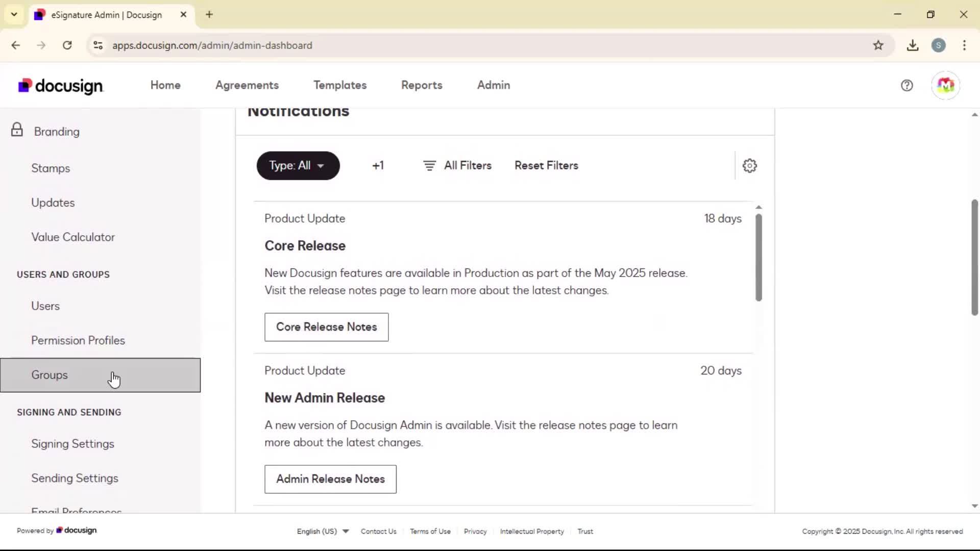View site information icon in address bar

pyautogui.click(x=98, y=45)
